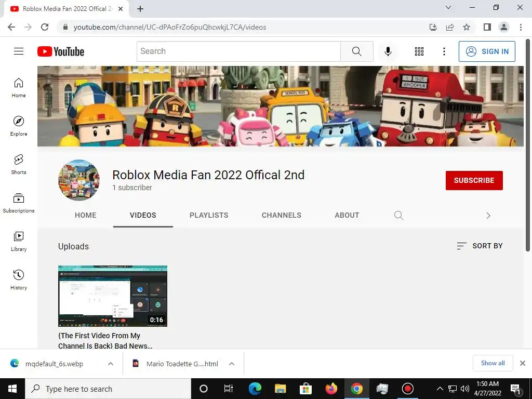Open Microsoft Store from taskbar
Image resolution: width=532 pixels, height=399 pixels.
[305, 389]
